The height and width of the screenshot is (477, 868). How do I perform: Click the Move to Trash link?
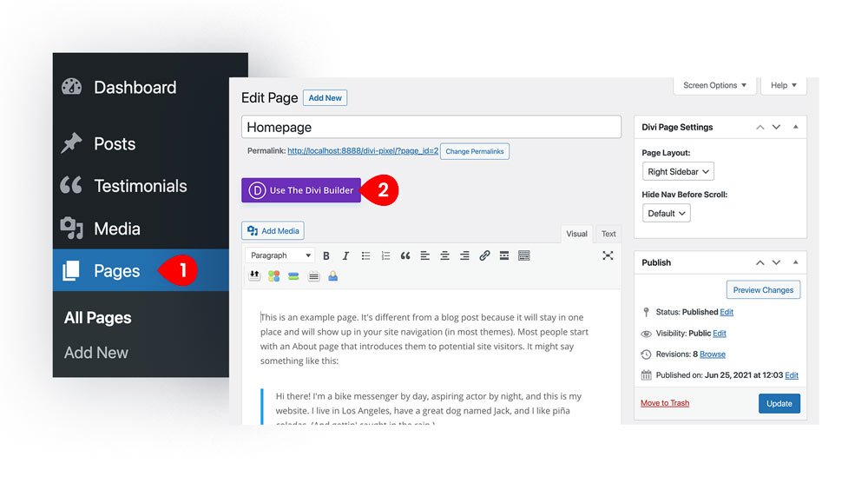coord(665,403)
